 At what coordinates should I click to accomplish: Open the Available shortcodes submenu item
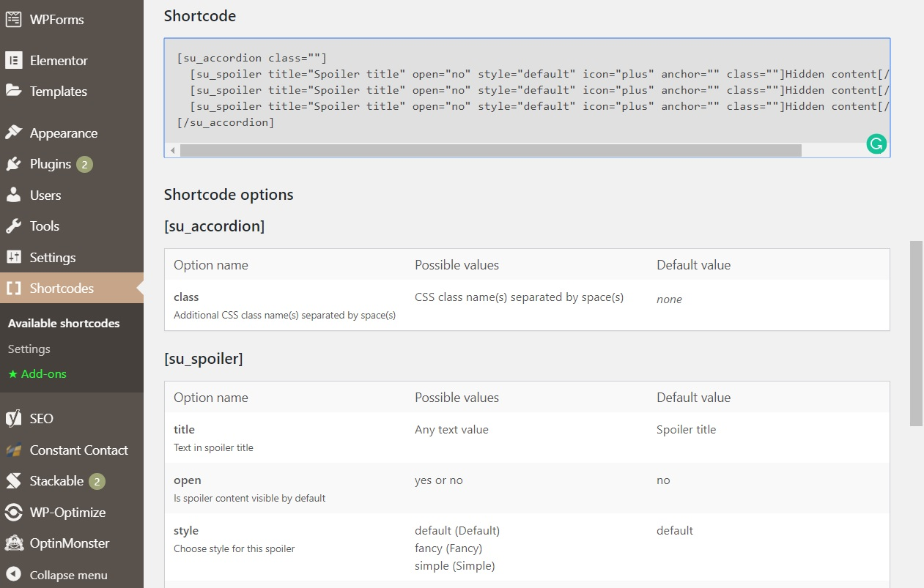(x=64, y=323)
